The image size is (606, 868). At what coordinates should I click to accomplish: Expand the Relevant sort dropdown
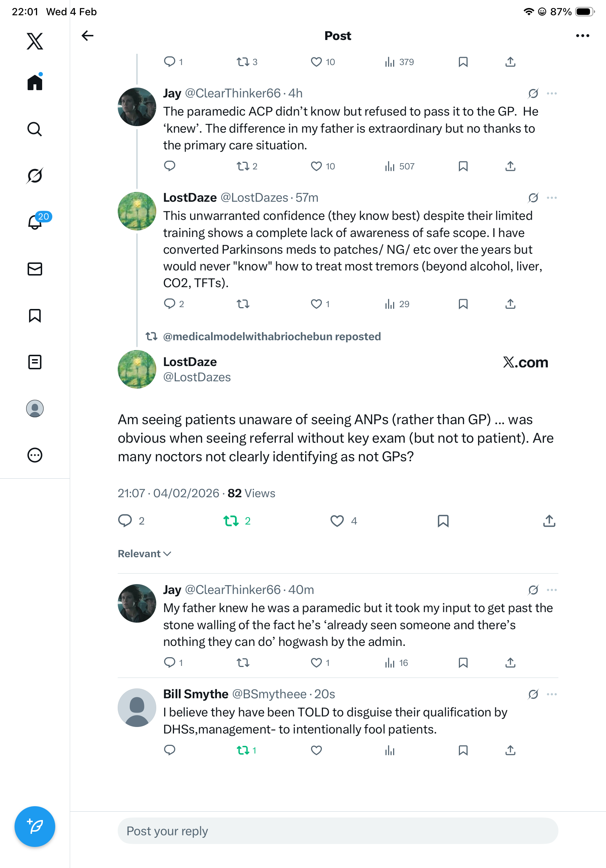point(144,554)
